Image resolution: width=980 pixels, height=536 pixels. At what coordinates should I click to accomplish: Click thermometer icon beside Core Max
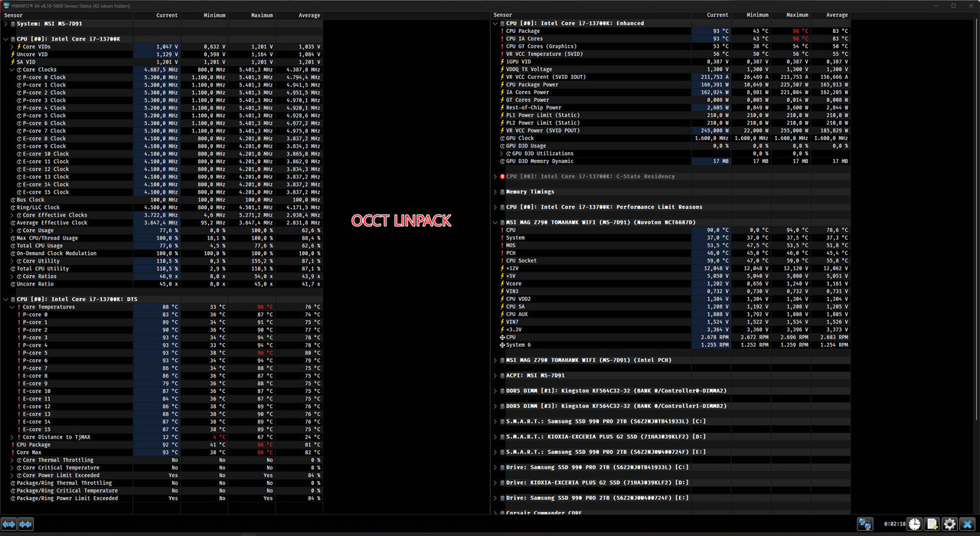[x=13, y=453]
